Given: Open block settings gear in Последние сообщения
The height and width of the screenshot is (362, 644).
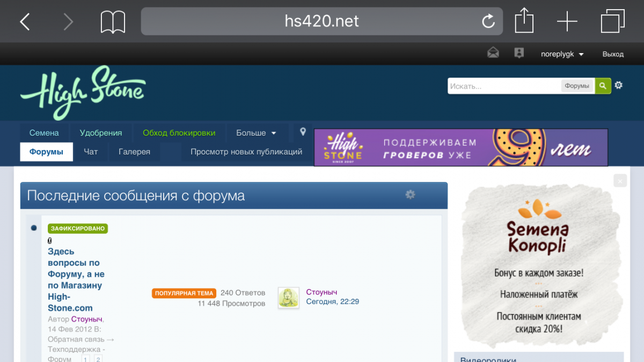Looking at the screenshot, I should [x=410, y=195].
